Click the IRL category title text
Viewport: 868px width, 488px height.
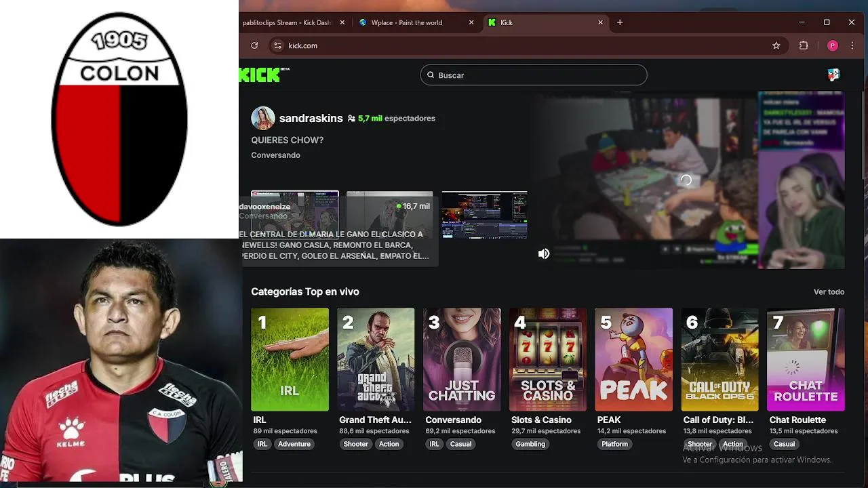tap(260, 420)
